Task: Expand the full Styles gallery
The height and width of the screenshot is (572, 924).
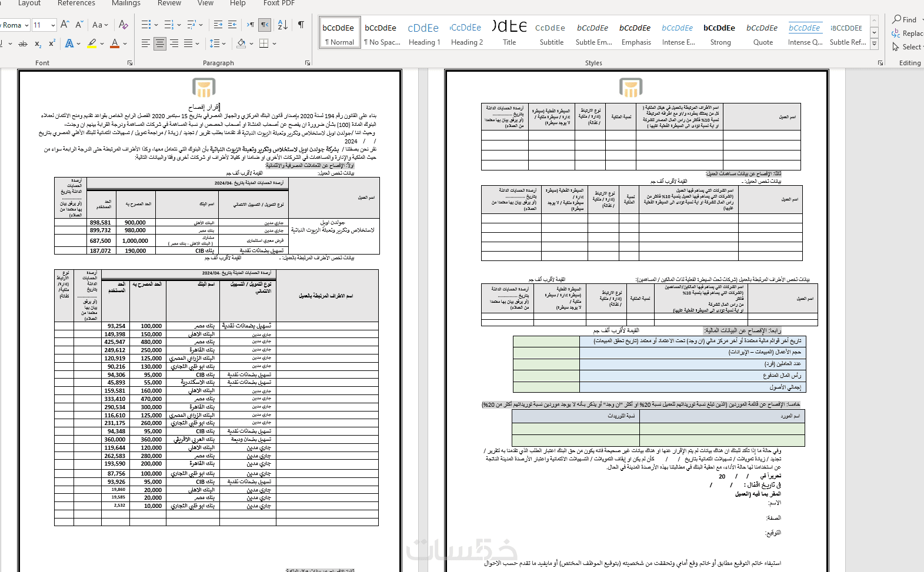Action: (875, 44)
